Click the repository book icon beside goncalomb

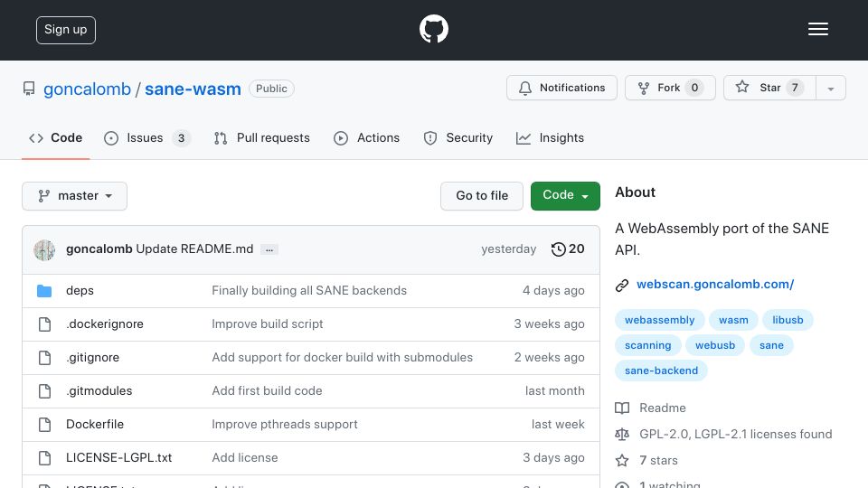[x=29, y=89]
